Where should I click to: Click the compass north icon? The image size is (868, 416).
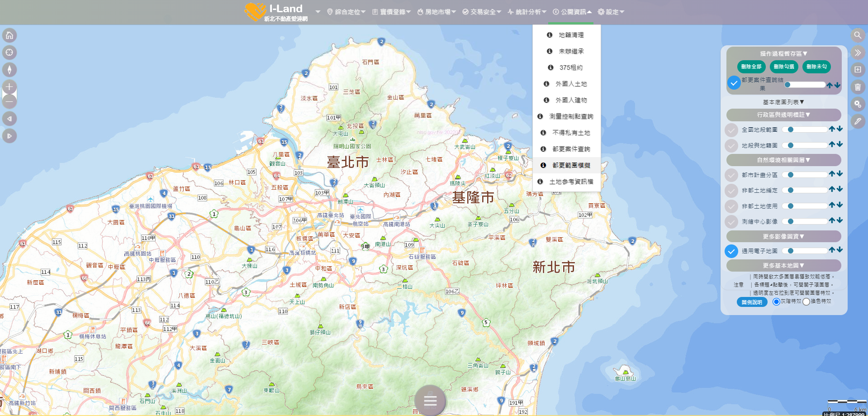coord(9,70)
